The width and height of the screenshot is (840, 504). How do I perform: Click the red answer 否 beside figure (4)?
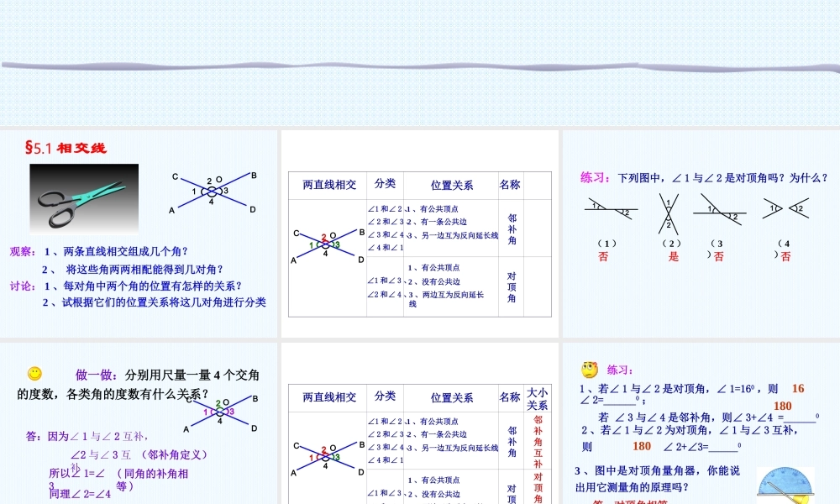point(786,256)
